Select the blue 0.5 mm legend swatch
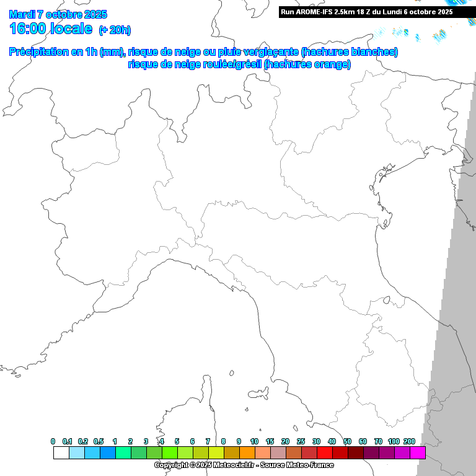Viewport: 476px width, 476px height. coord(107,453)
